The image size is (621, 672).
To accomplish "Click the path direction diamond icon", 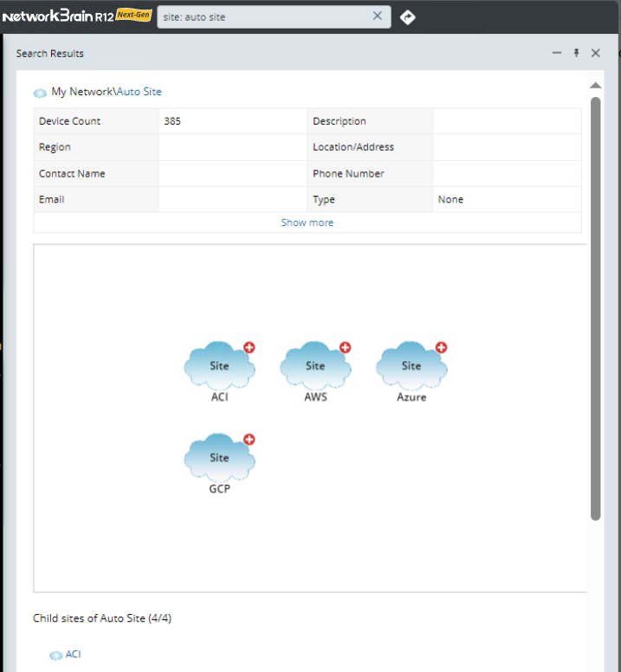I will pyautogui.click(x=407, y=17).
